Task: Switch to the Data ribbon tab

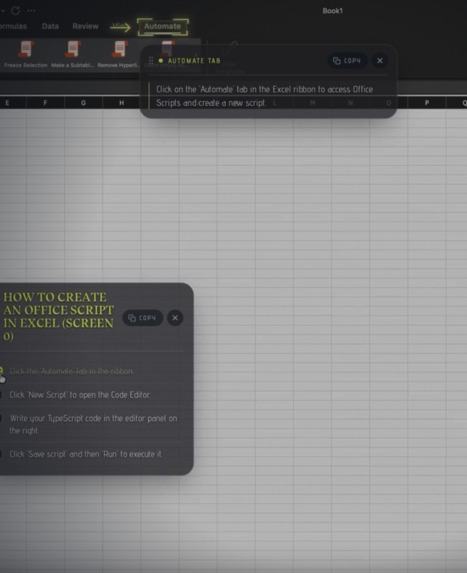Action: [50, 26]
